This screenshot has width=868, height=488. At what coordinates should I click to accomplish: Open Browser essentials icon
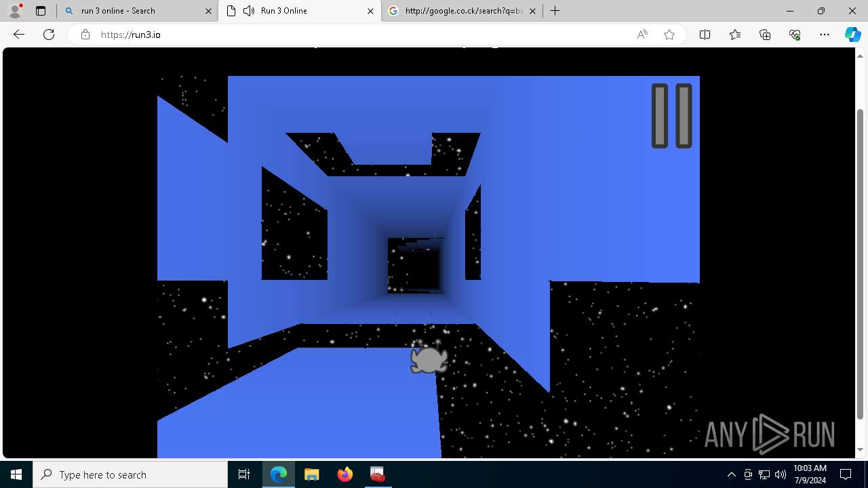(x=795, y=35)
